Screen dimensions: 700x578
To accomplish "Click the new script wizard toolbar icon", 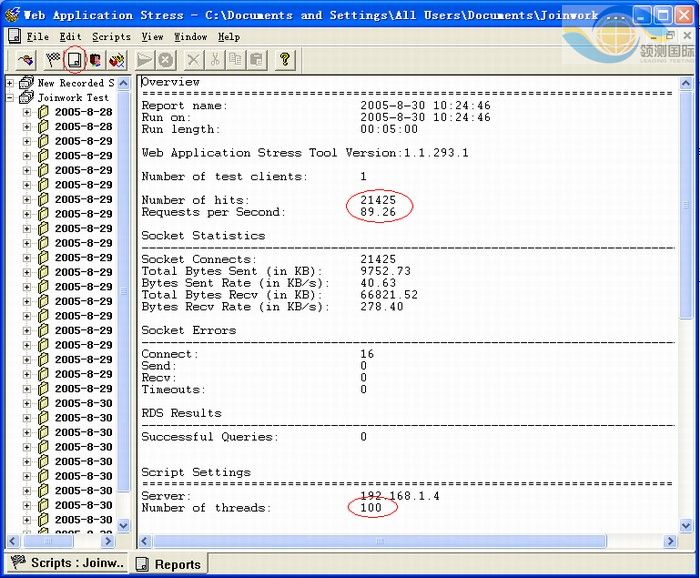I will (25, 59).
